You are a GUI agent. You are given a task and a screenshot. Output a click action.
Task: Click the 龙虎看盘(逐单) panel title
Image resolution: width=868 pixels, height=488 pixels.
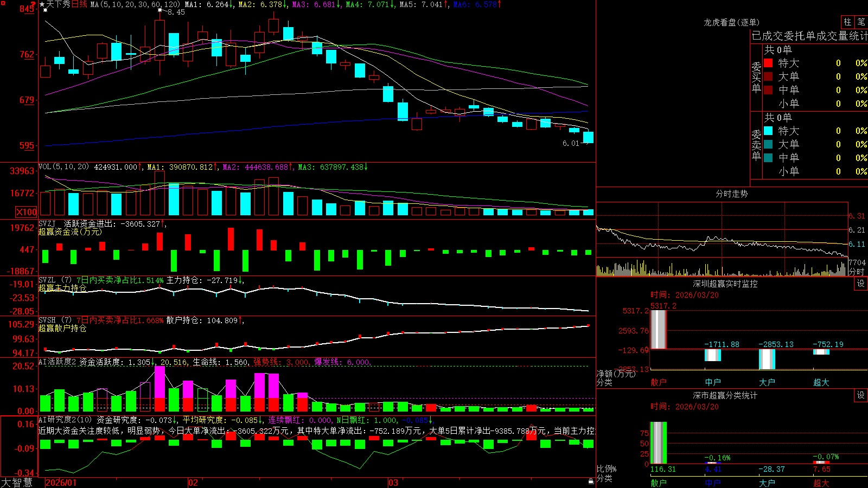[x=731, y=22]
